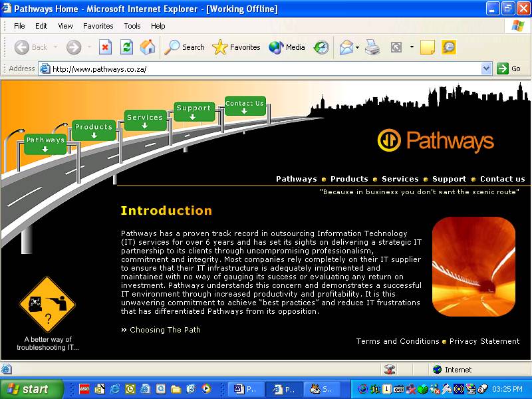Viewport: 532px width, 399px height.
Task: Open the File menu
Action: 19,26
